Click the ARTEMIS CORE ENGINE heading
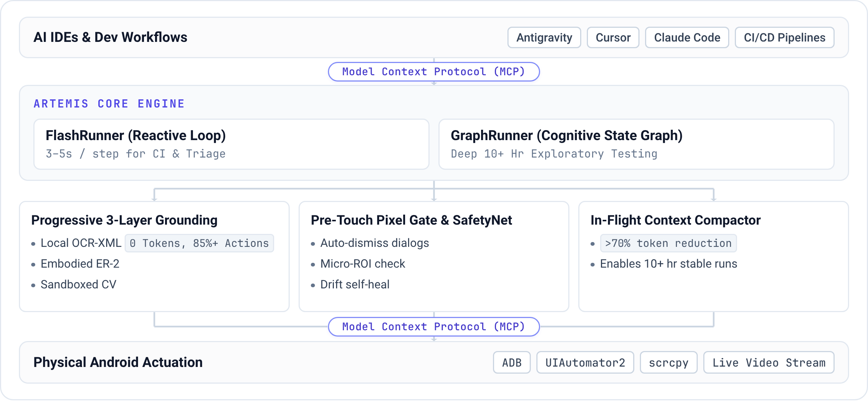 [x=109, y=104]
